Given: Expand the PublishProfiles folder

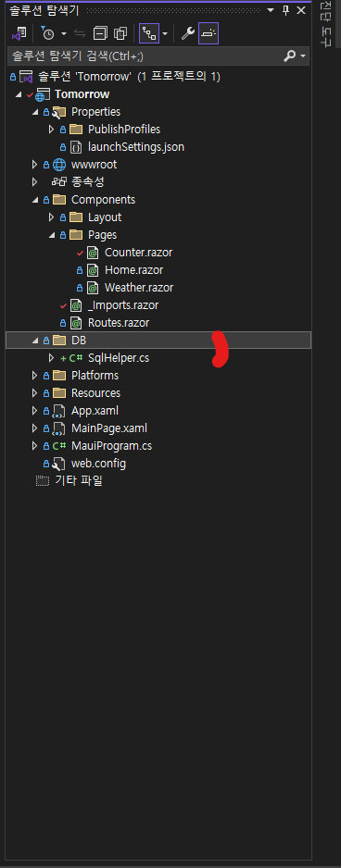Looking at the screenshot, I should point(52,130).
